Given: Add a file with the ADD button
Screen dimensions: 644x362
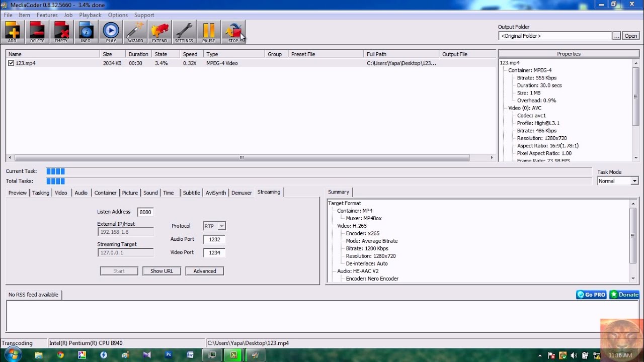Looking at the screenshot, I should (12, 32).
